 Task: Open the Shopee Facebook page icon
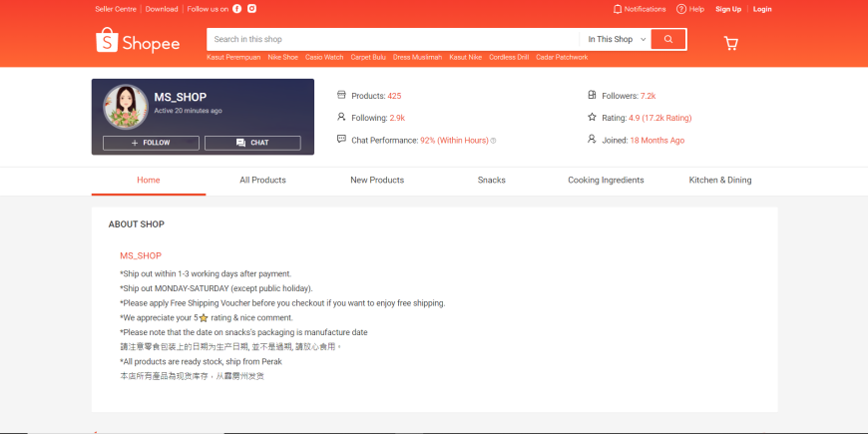pos(236,9)
